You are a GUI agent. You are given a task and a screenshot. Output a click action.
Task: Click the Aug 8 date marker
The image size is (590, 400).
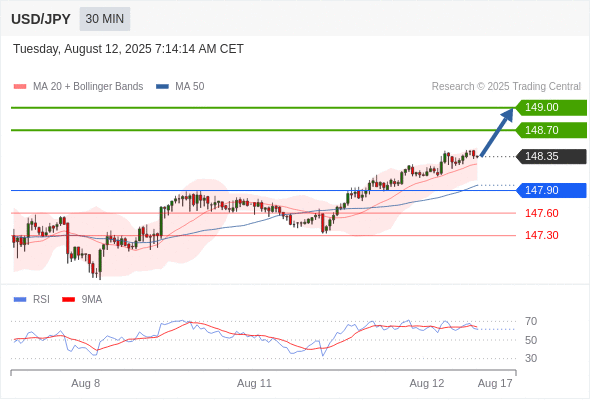point(85,383)
